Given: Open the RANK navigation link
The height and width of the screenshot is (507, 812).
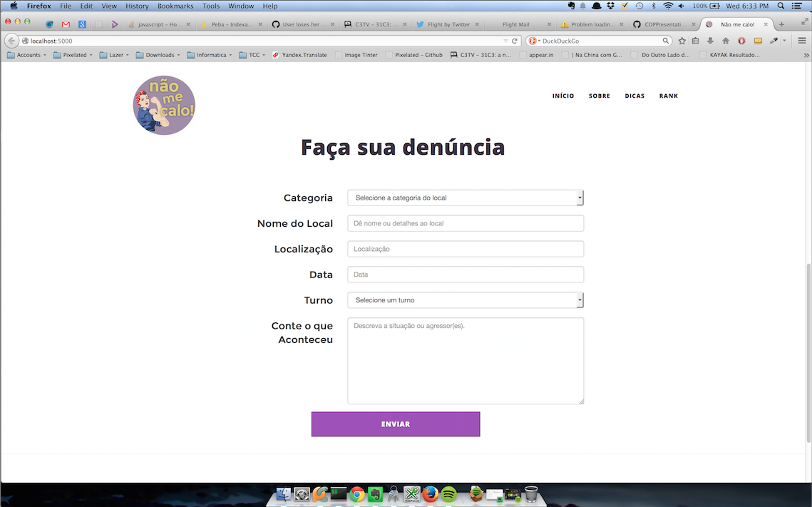Looking at the screenshot, I should [x=669, y=96].
